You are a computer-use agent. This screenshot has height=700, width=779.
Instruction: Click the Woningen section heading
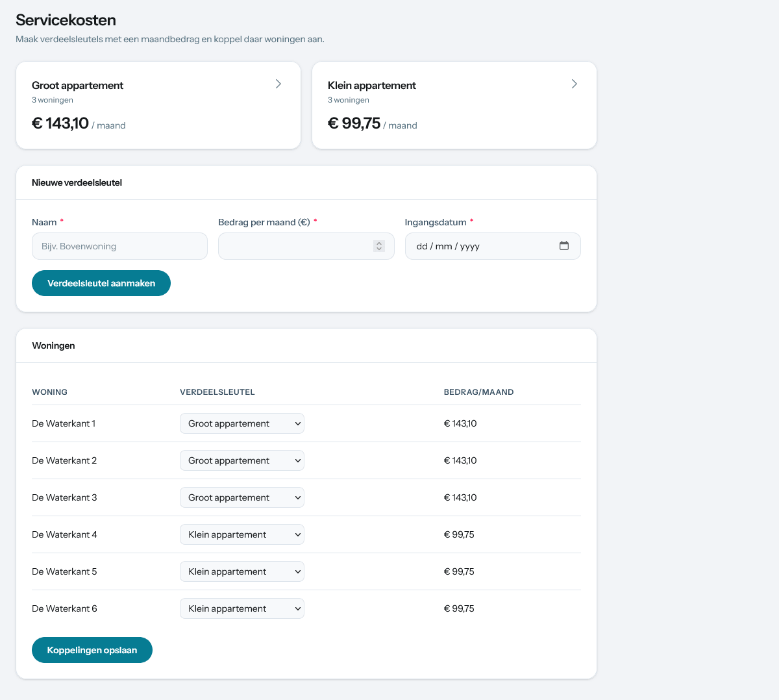point(53,345)
